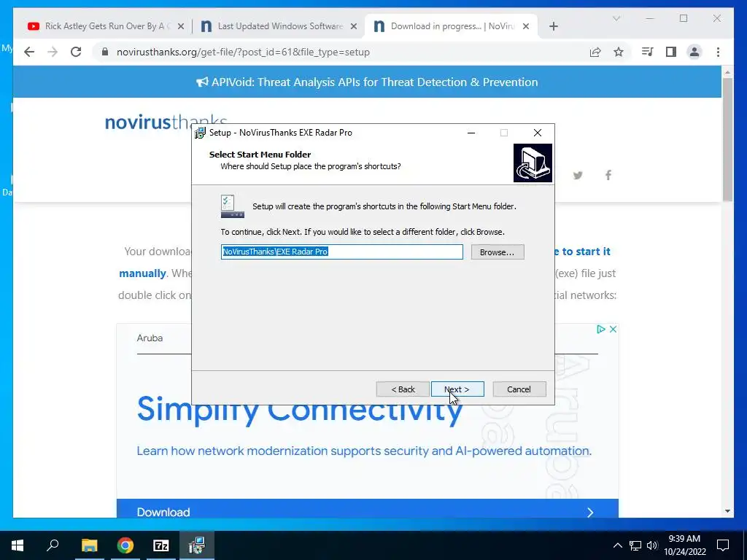Close the Download in progress tab
Image resolution: width=747 pixels, height=560 pixels.
click(526, 26)
